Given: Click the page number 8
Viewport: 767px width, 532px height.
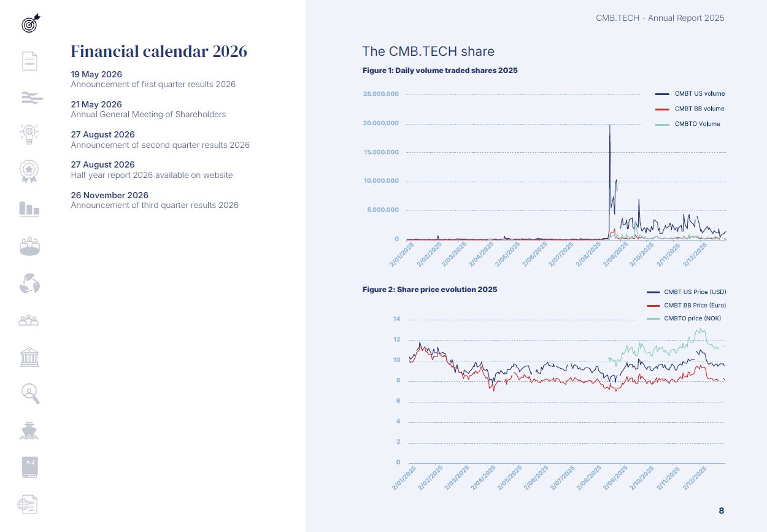Looking at the screenshot, I should click(x=721, y=511).
